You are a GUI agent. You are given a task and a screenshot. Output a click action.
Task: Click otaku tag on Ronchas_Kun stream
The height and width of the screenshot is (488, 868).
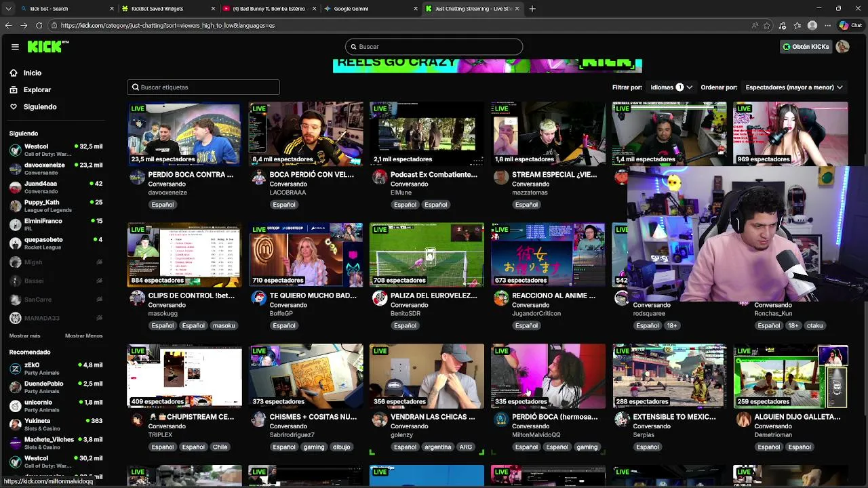pos(814,326)
